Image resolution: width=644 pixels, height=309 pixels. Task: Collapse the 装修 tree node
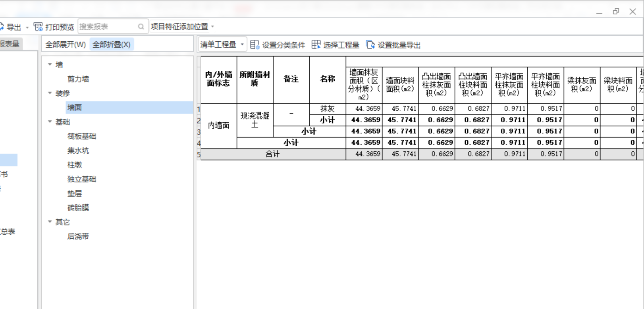click(x=50, y=93)
